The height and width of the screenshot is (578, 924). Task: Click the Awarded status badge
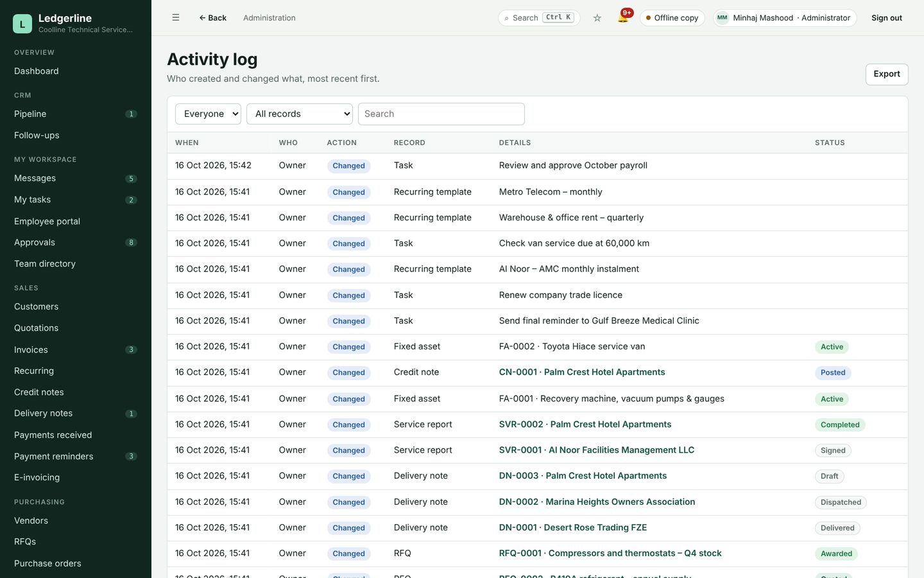[836, 554]
